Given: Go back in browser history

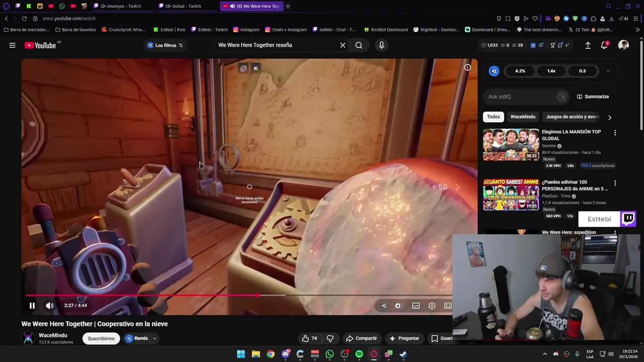Looking at the screenshot, I should pos(6,19).
